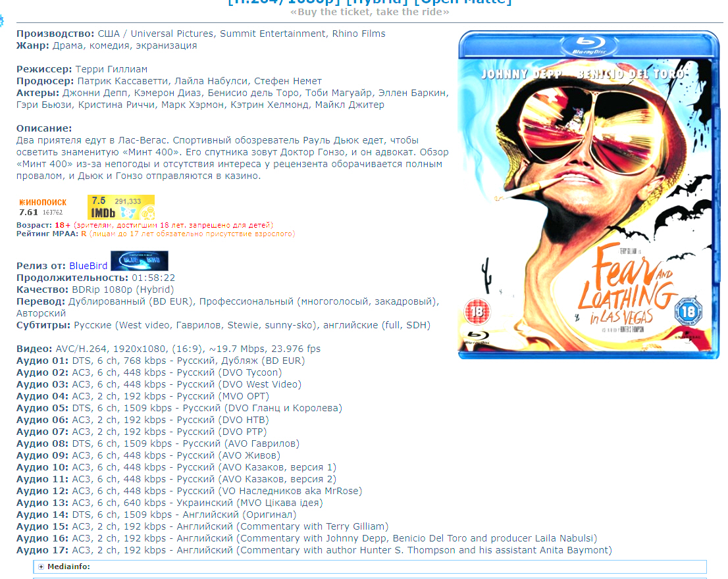Click the 'Производство: США' line
The height and width of the screenshot is (579, 728).
click(201, 34)
